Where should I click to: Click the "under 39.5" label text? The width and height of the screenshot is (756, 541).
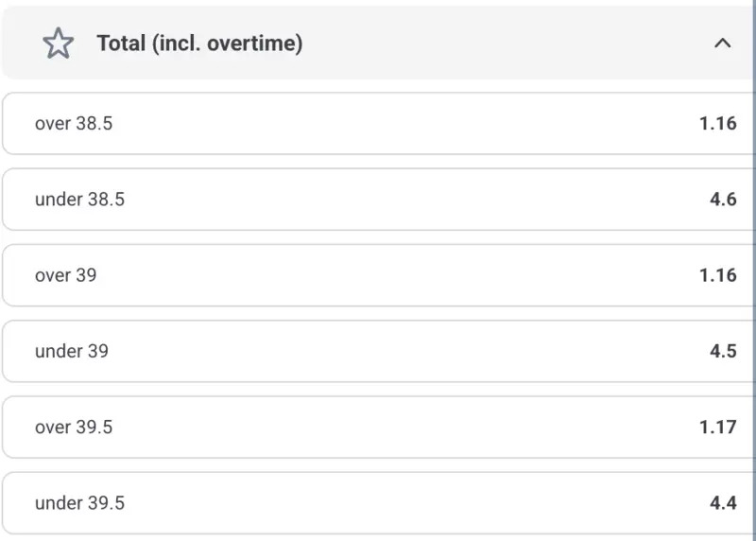pyautogui.click(x=79, y=503)
